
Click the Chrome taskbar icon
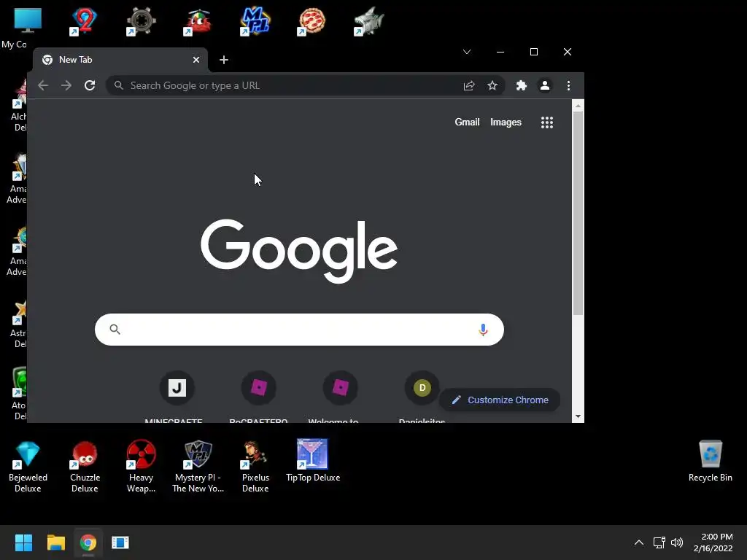pyautogui.click(x=88, y=542)
